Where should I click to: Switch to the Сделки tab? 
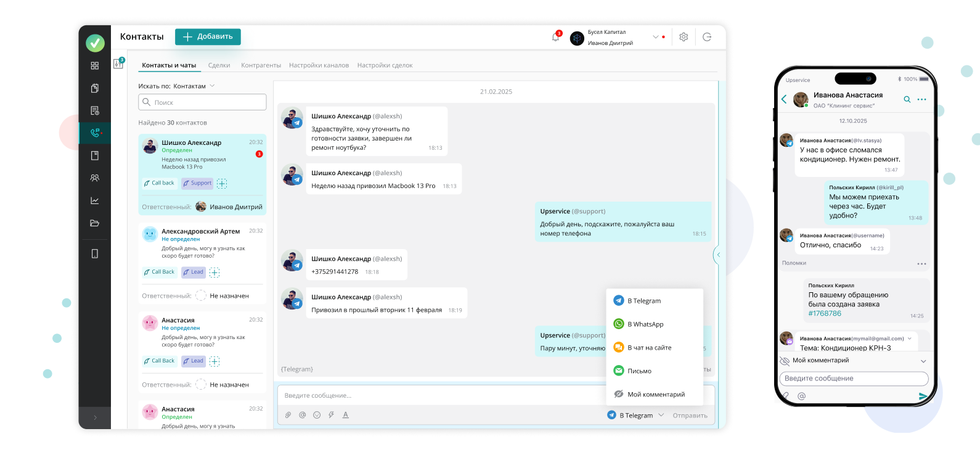tap(219, 65)
